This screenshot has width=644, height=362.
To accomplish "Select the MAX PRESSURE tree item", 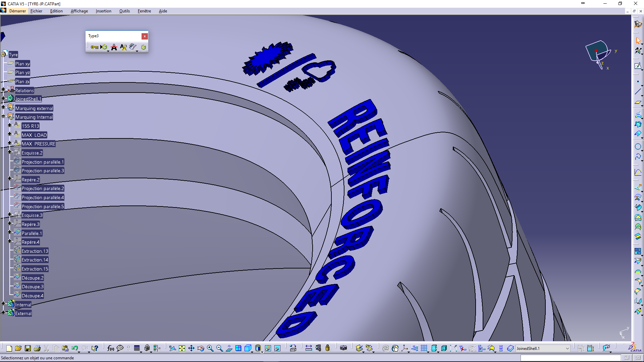I will point(38,144).
